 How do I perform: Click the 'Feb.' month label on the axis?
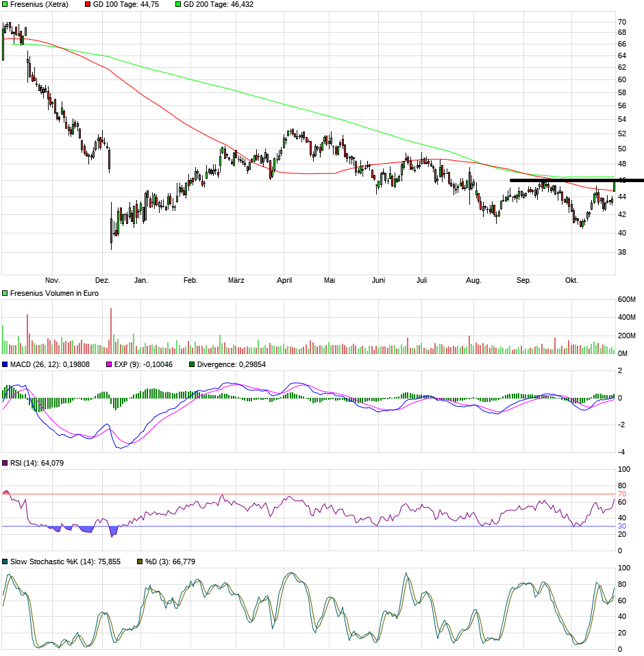click(190, 280)
